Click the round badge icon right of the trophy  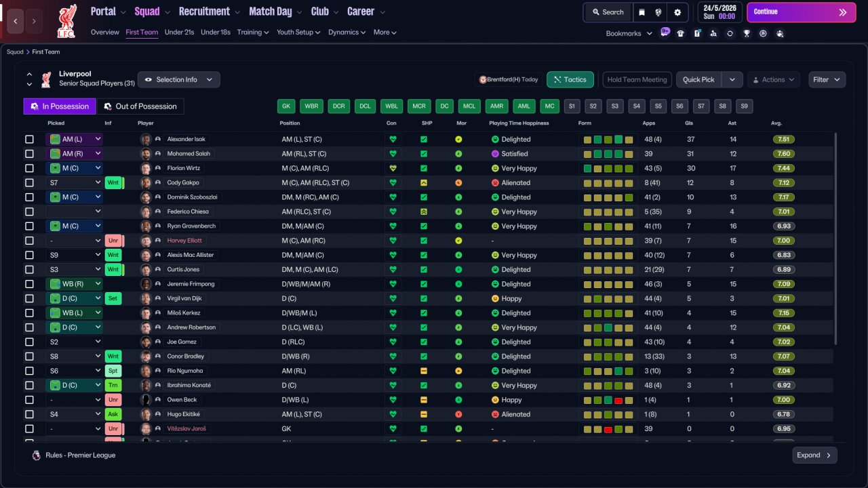click(x=763, y=33)
